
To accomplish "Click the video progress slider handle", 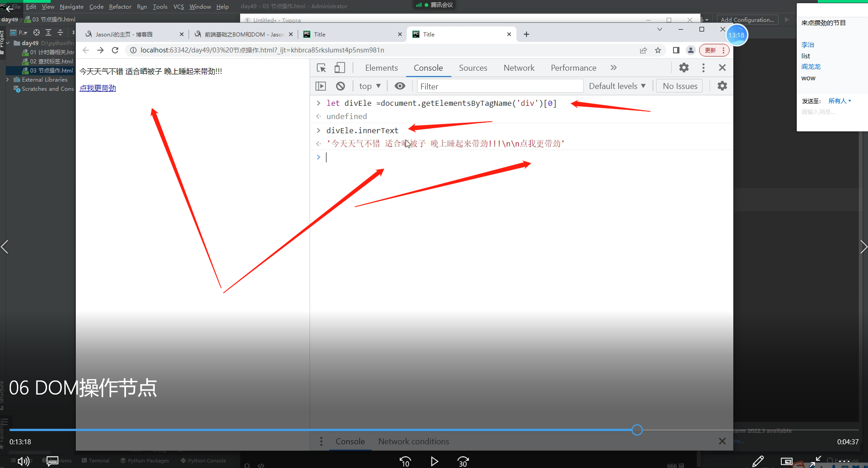I will click(637, 430).
